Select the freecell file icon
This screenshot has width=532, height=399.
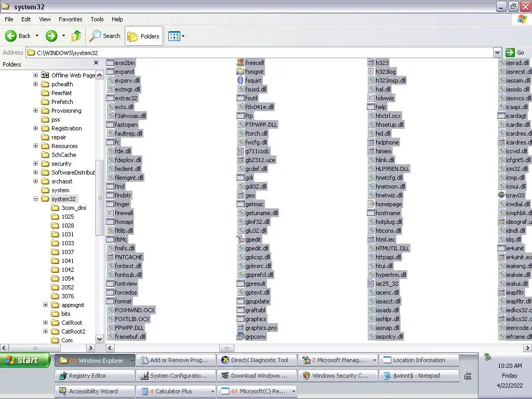240,62
